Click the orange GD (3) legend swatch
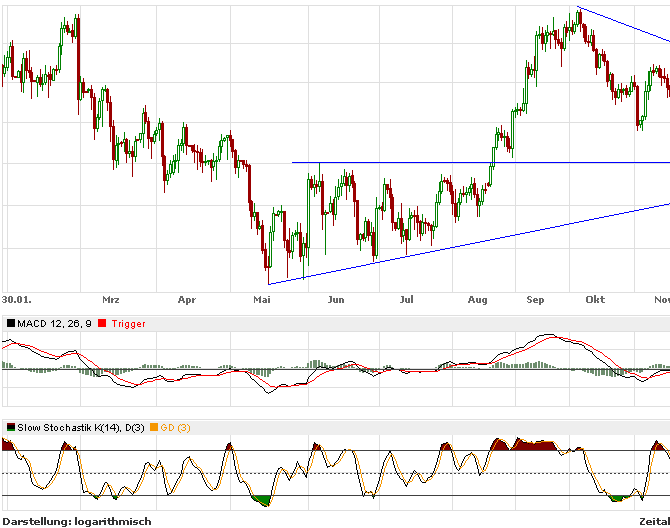 coord(155,428)
